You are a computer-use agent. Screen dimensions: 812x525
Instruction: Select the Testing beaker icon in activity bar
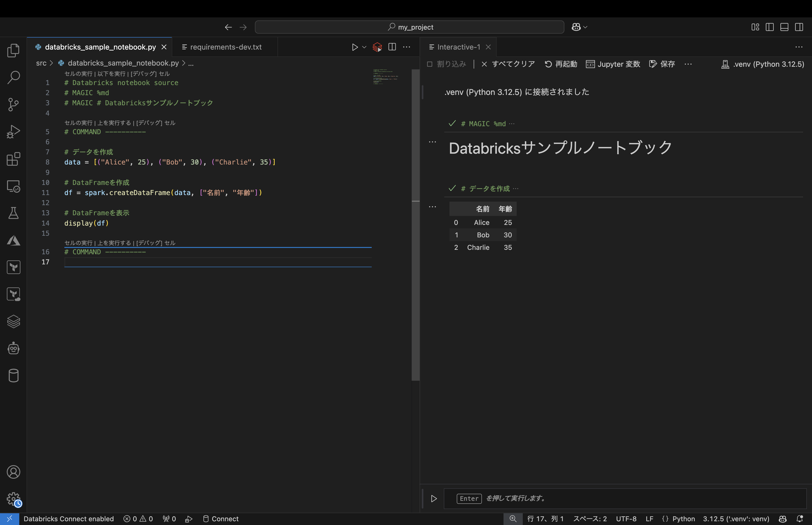pos(14,213)
